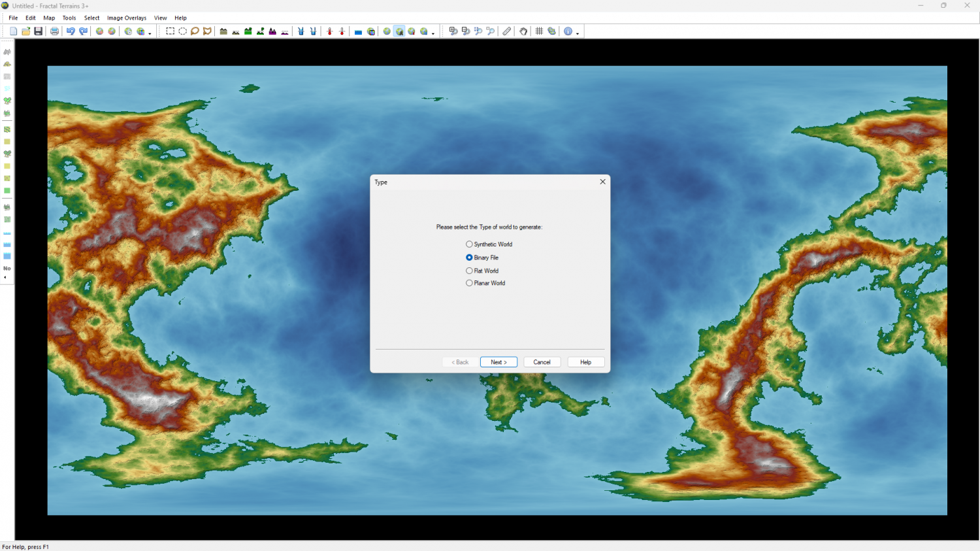Click the undo arrow icon
980x551 pixels.
coord(71,31)
